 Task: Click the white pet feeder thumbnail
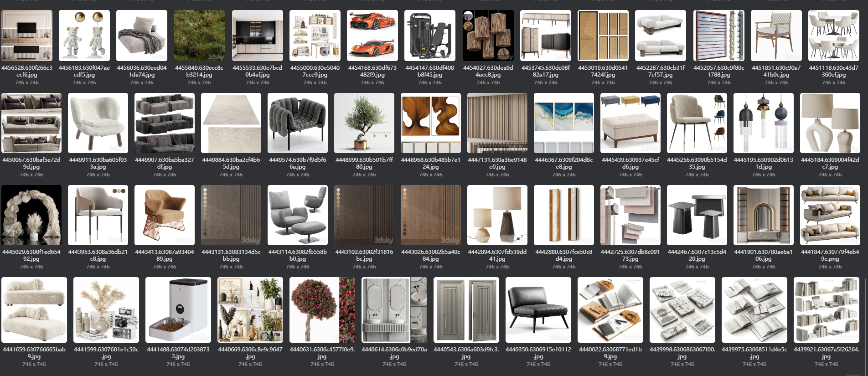[x=178, y=310]
